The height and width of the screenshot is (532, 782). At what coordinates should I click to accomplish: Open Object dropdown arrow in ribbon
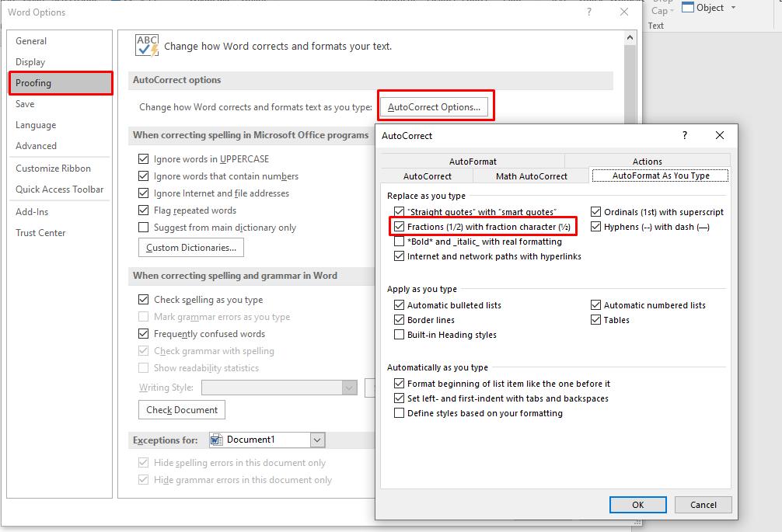733,8
